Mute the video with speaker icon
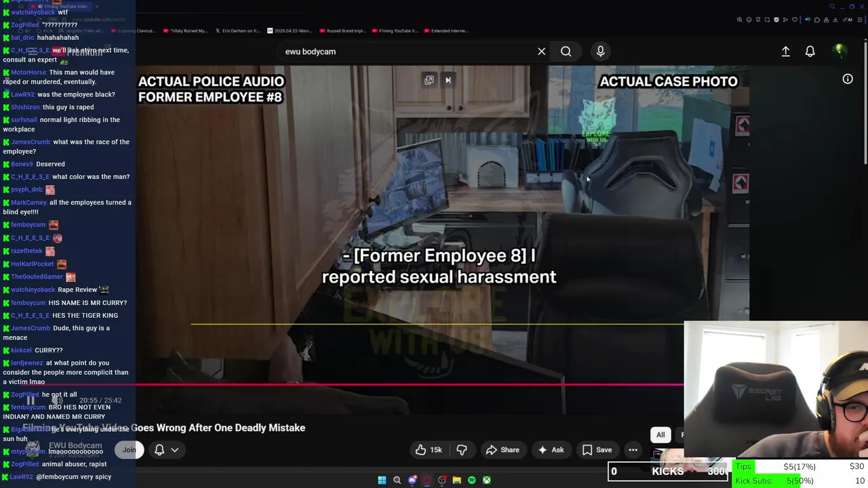Screen dimensions: 868x488 tap(58, 401)
